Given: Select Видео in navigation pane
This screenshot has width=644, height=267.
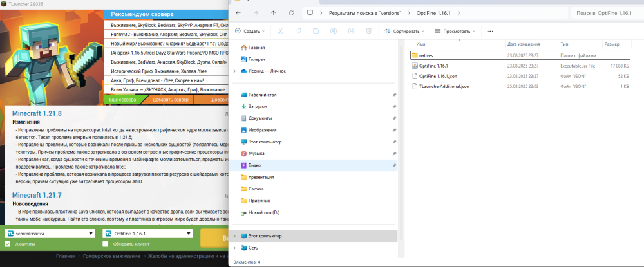Looking at the screenshot, I should [315, 165].
